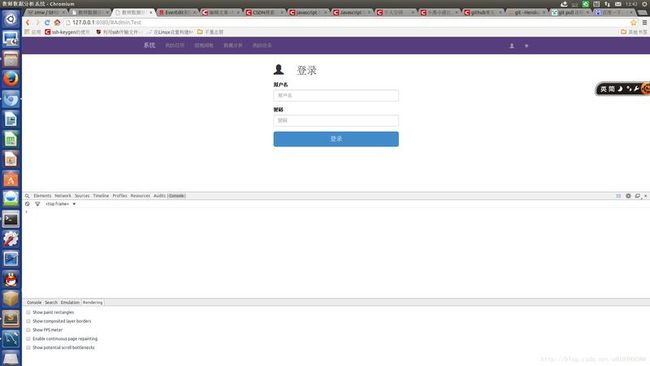The height and width of the screenshot is (366, 650).
Task: Switch to DevTools Resources tab
Action: tap(140, 196)
